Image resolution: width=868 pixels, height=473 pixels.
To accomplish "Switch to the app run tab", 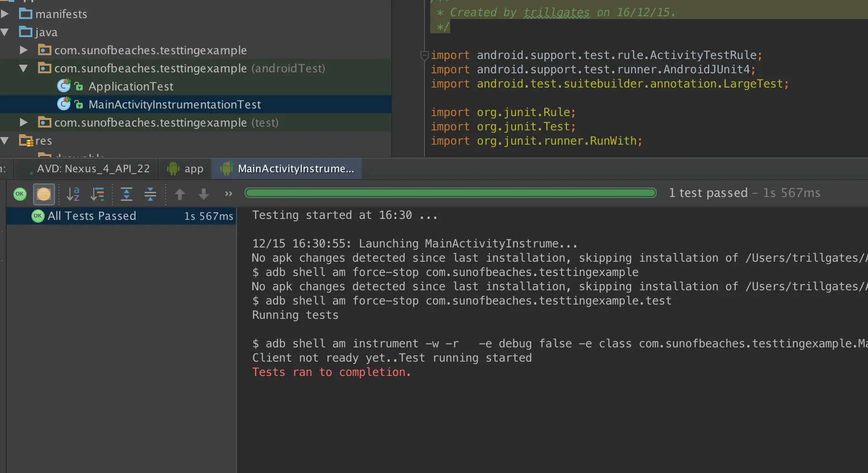I will click(x=185, y=169).
